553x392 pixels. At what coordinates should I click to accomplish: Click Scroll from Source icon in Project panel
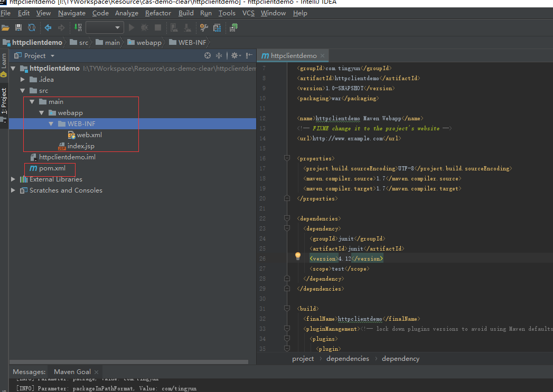(x=207, y=55)
